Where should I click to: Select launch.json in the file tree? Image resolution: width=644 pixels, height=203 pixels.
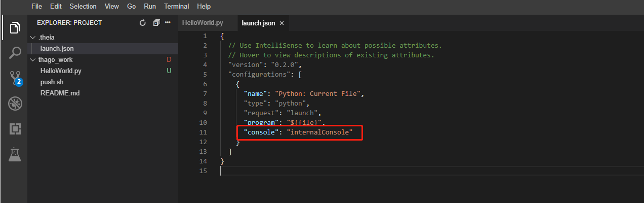[x=103, y=49]
